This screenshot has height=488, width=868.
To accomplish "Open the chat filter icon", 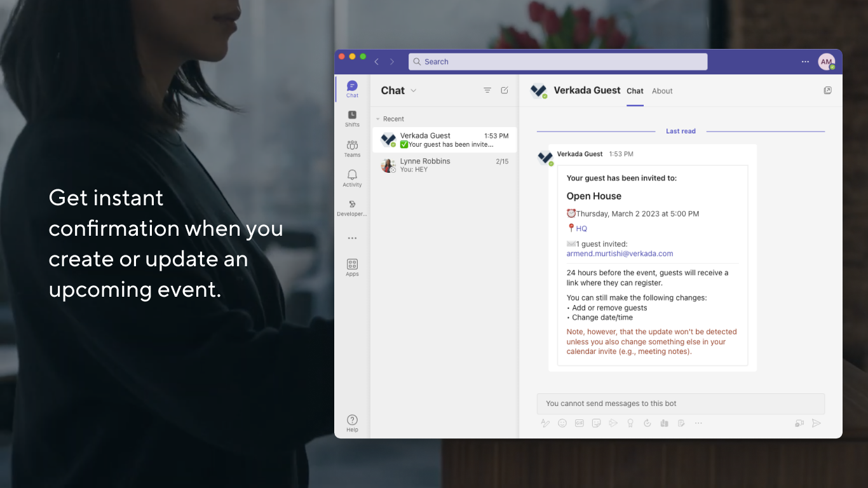I will click(x=487, y=90).
